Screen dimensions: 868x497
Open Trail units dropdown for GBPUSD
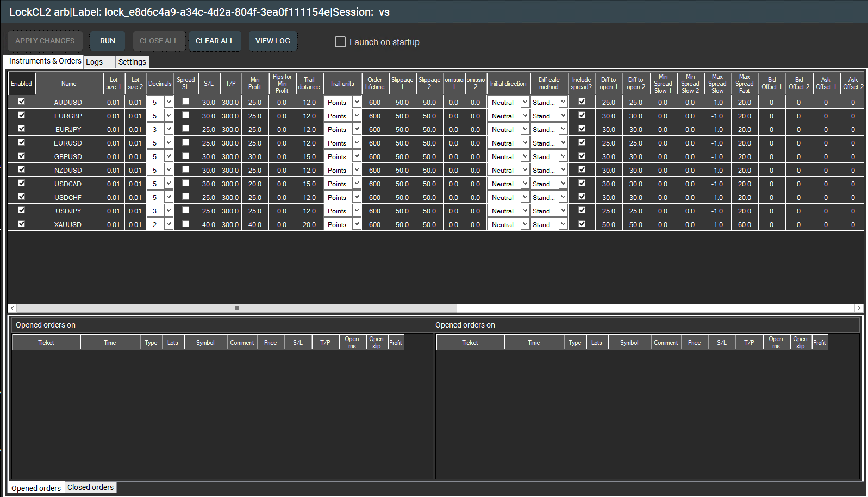(x=357, y=156)
